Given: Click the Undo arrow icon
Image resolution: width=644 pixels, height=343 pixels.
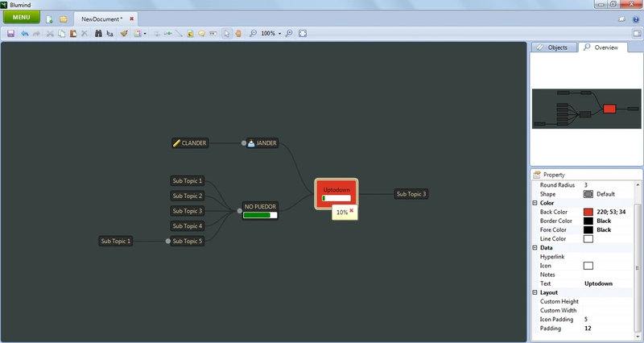Looking at the screenshot, I should [x=24, y=34].
